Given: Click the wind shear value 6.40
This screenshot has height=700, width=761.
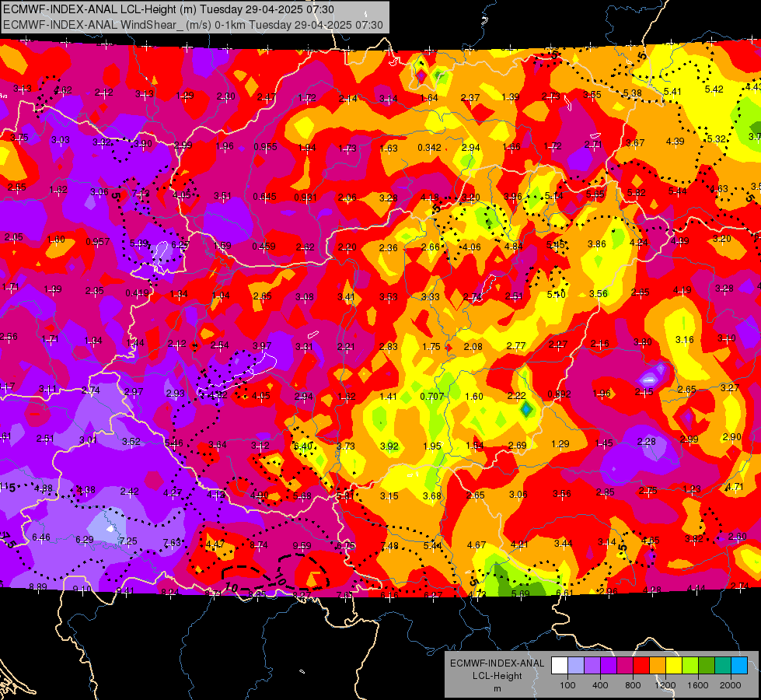Looking at the screenshot, I should (x=303, y=446).
